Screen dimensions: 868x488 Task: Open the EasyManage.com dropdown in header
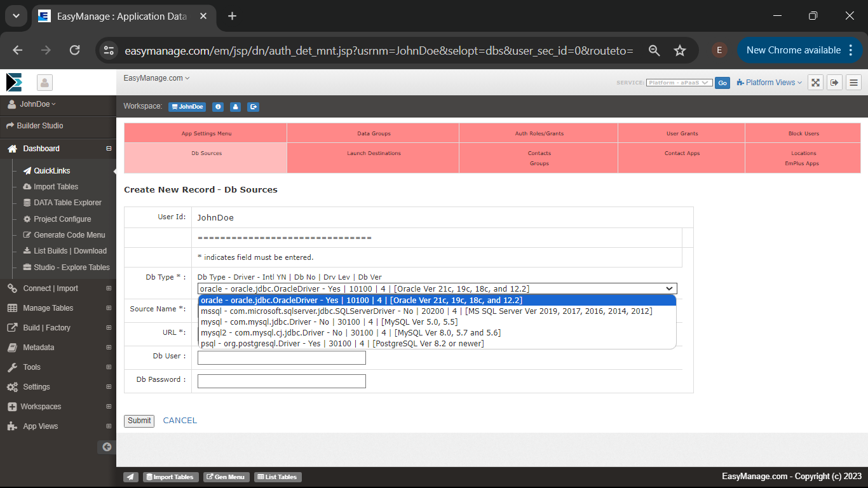tap(156, 78)
